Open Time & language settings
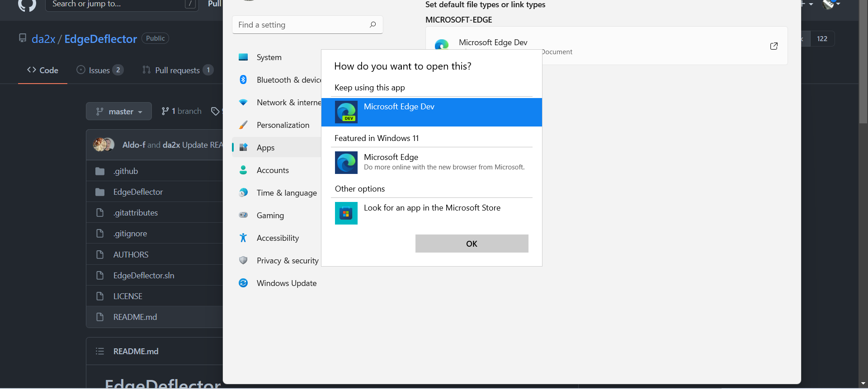The height and width of the screenshot is (389, 868). coord(276,193)
